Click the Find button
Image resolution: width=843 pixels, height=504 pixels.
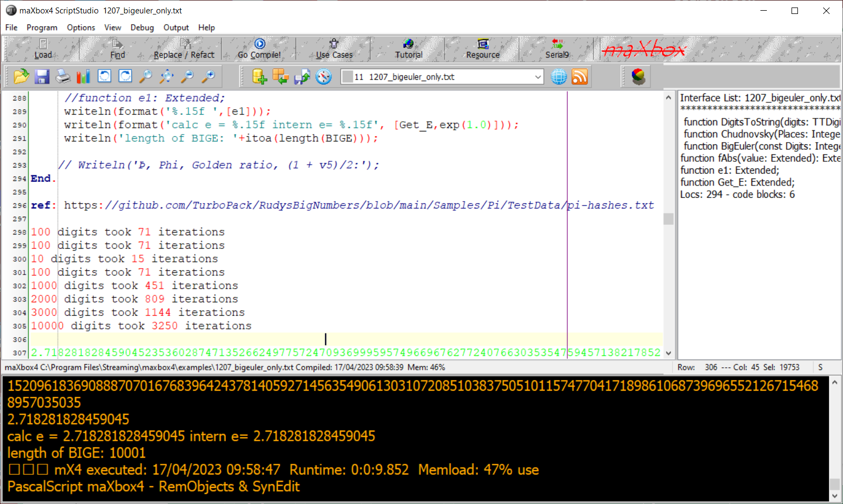pos(117,49)
